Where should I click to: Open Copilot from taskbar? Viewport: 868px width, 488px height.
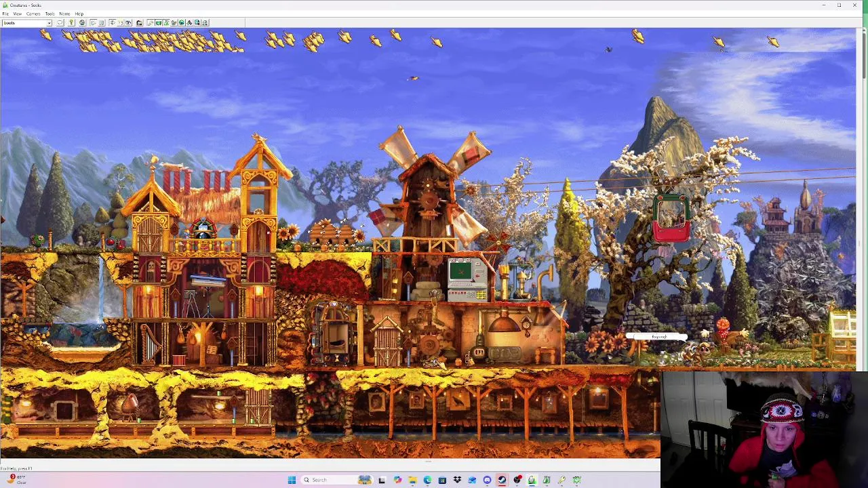pos(397,480)
